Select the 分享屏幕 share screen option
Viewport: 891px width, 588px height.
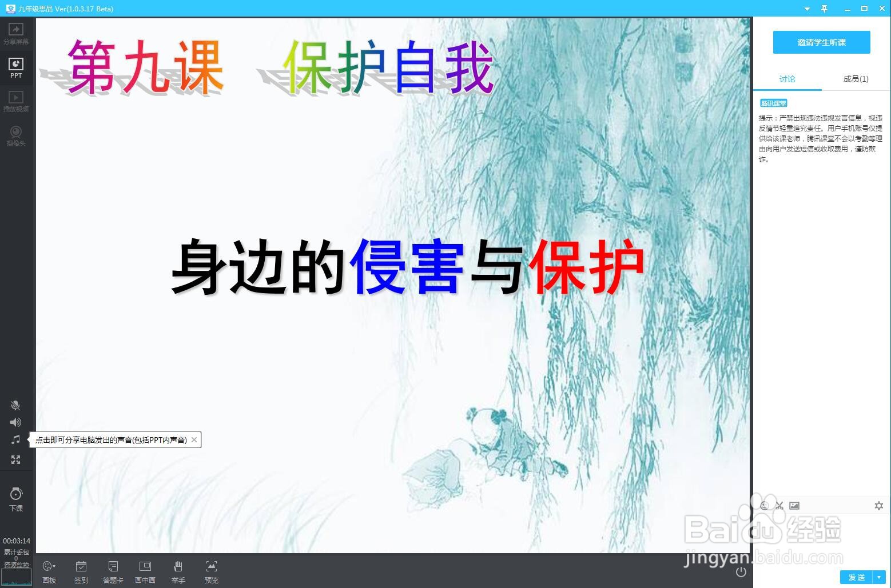(x=16, y=34)
